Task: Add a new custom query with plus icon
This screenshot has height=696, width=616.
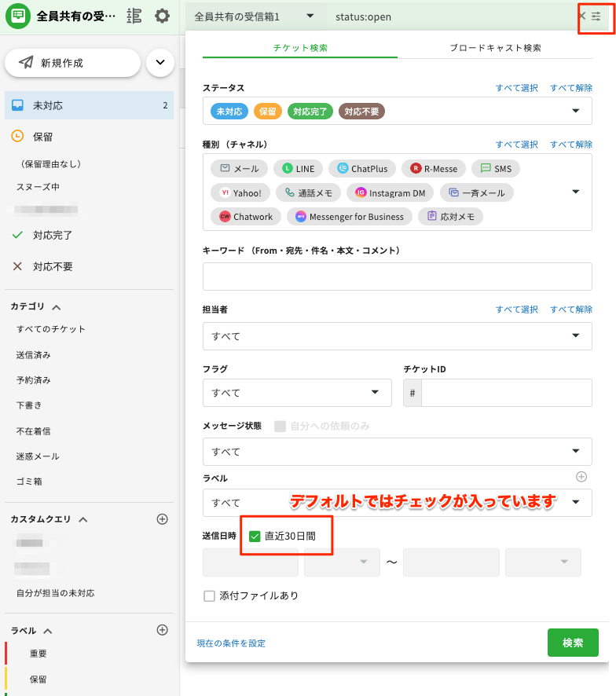Action: (x=163, y=519)
